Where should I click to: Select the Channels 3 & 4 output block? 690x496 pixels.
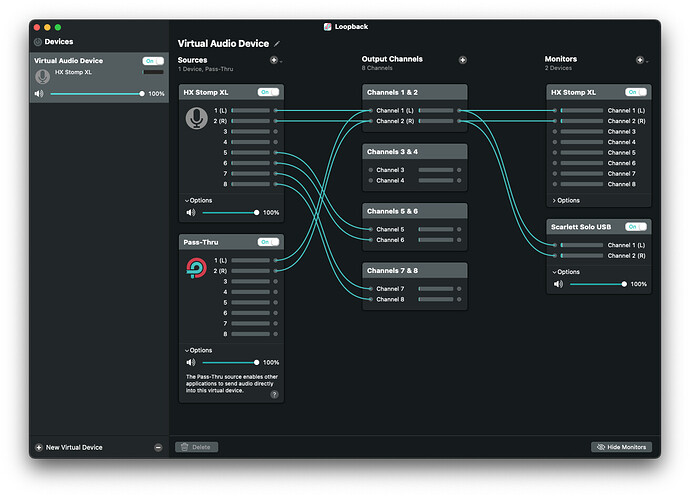point(414,152)
